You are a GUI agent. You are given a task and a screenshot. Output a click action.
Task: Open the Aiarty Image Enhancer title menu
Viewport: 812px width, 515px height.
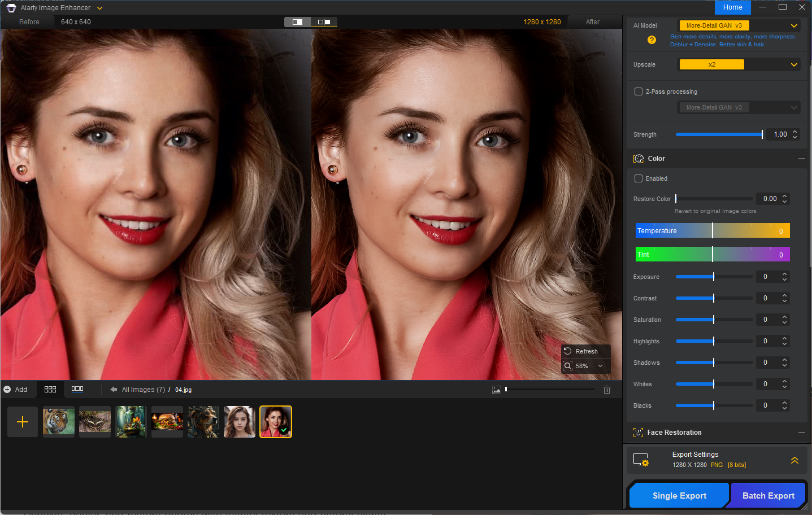[x=100, y=8]
